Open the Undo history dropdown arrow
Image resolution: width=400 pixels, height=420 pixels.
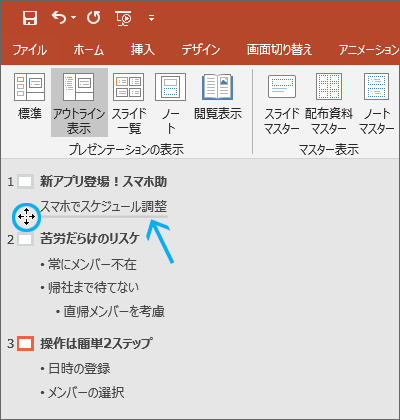73,18
